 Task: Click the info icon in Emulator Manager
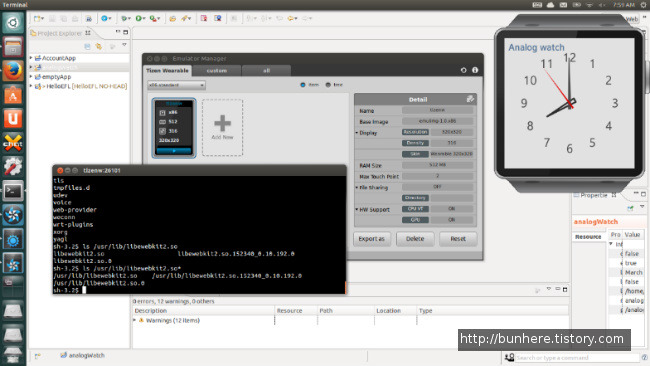point(475,70)
